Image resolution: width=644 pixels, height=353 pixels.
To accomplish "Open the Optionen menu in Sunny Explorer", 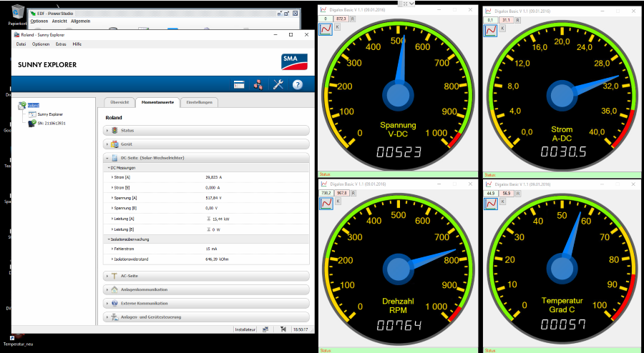I will (x=41, y=44).
